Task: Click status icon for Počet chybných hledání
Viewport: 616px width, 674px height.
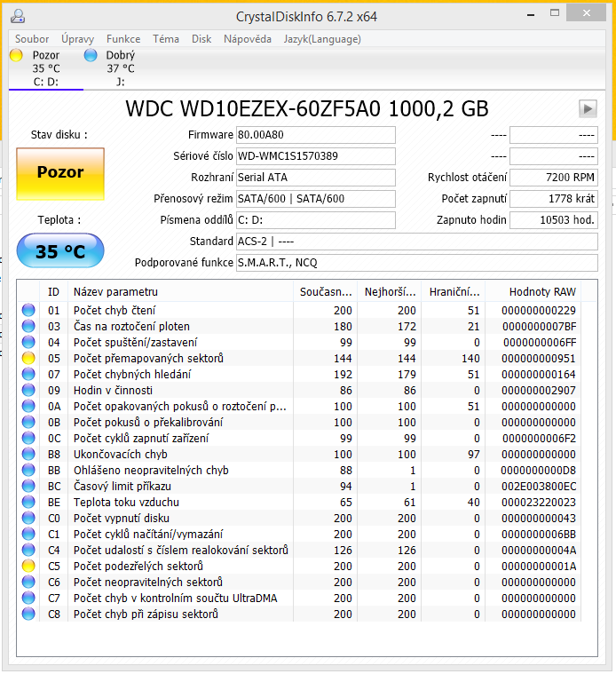Action: click(x=28, y=375)
